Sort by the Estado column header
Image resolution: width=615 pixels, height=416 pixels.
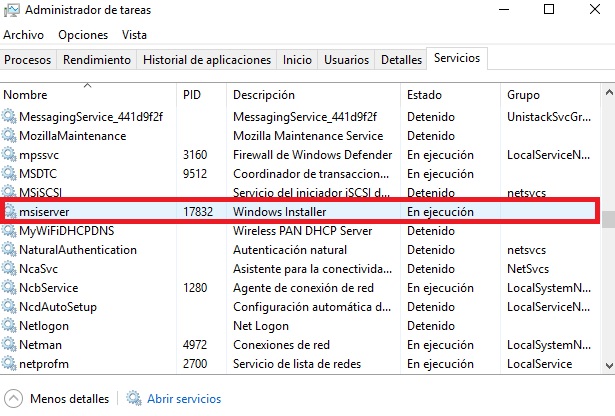[451, 94]
